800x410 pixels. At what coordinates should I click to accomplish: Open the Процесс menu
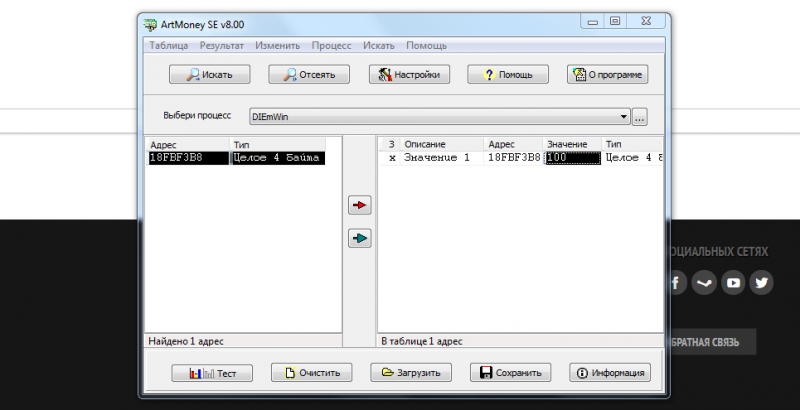pos(332,45)
